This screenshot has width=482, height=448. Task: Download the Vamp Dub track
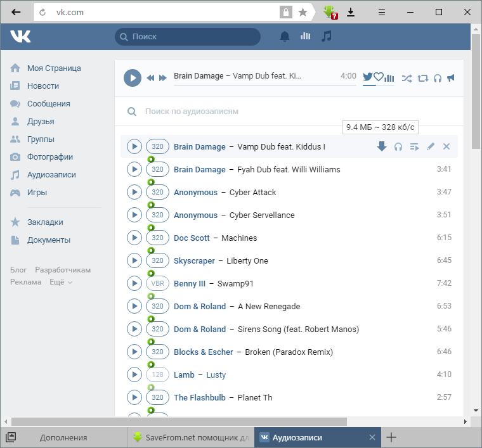tap(382, 146)
